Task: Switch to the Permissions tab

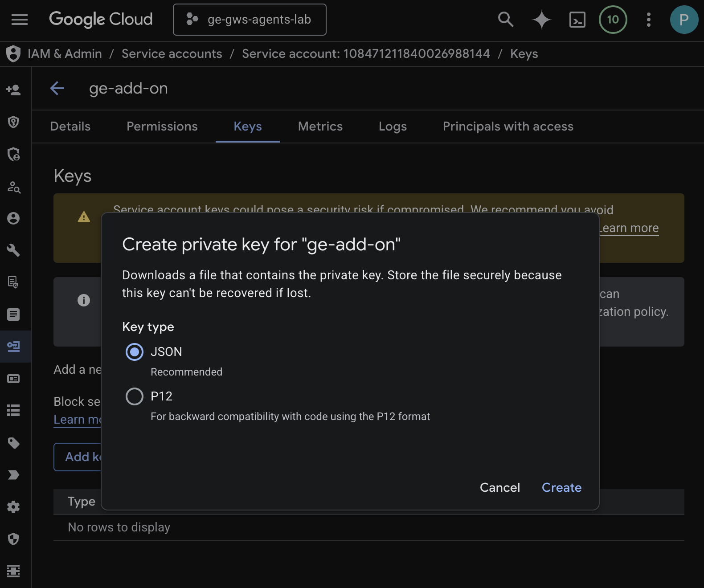Action: click(162, 127)
